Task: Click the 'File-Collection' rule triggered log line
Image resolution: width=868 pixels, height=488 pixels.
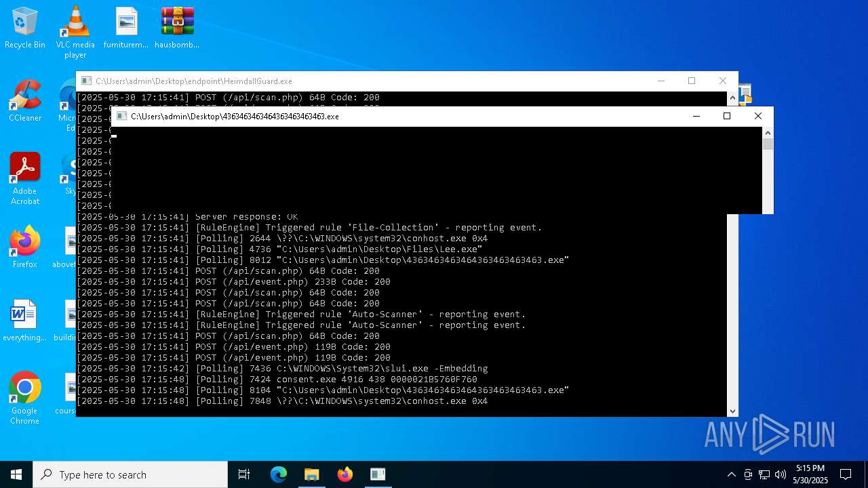Action: point(309,228)
